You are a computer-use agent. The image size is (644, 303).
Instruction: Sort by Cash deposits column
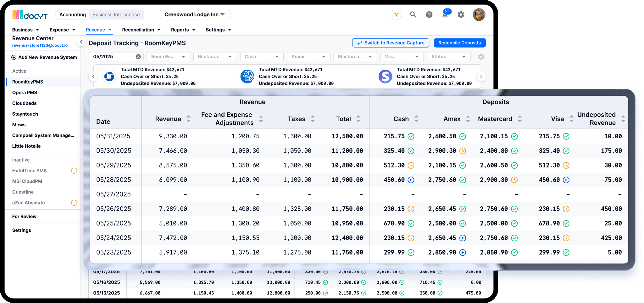(416, 119)
